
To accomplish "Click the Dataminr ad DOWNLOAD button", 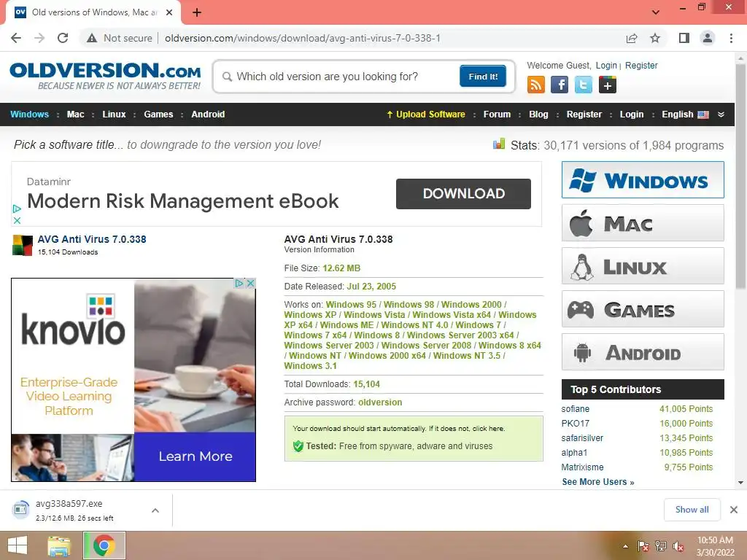I will (463, 194).
